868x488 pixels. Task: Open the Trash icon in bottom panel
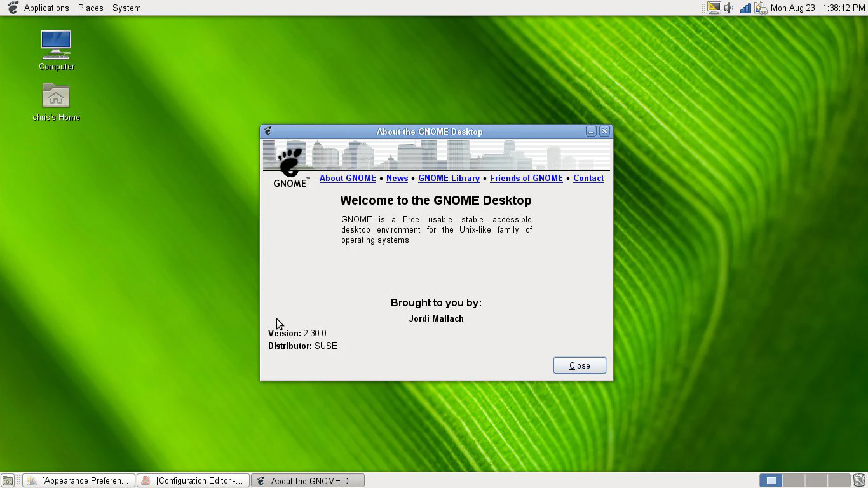pos(859,480)
